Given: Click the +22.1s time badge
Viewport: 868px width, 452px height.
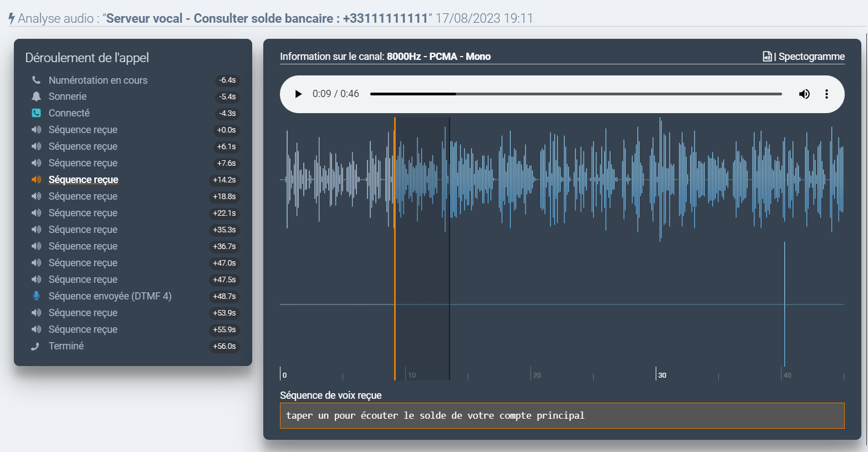Looking at the screenshot, I should click(x=224, y=213).
